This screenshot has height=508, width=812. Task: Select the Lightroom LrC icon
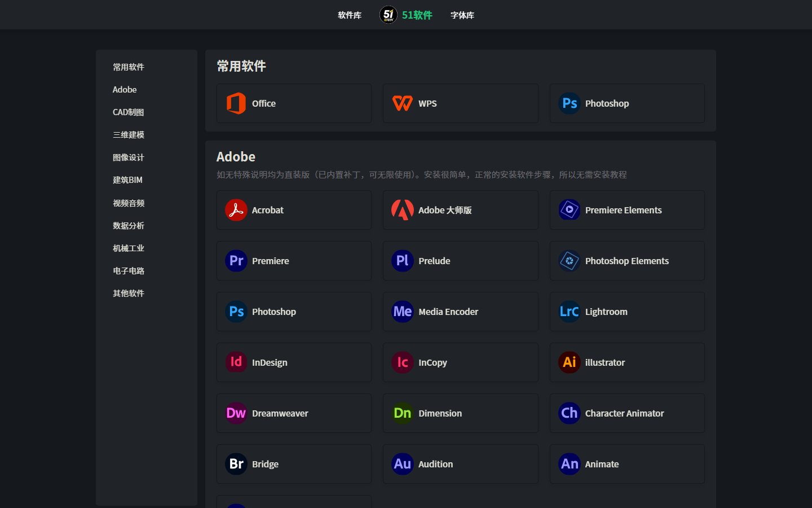click(x=570, y=312)
